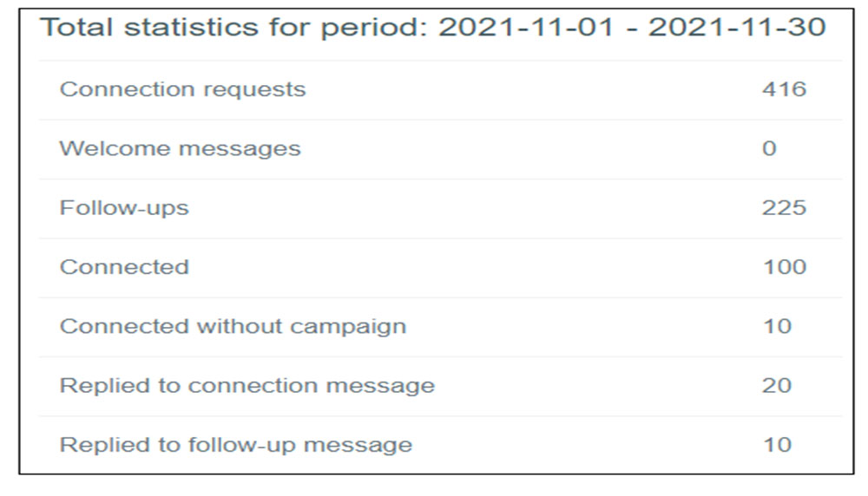868x496 pixels.
Task: Select the Connected value 100
Action: (784, 267)
